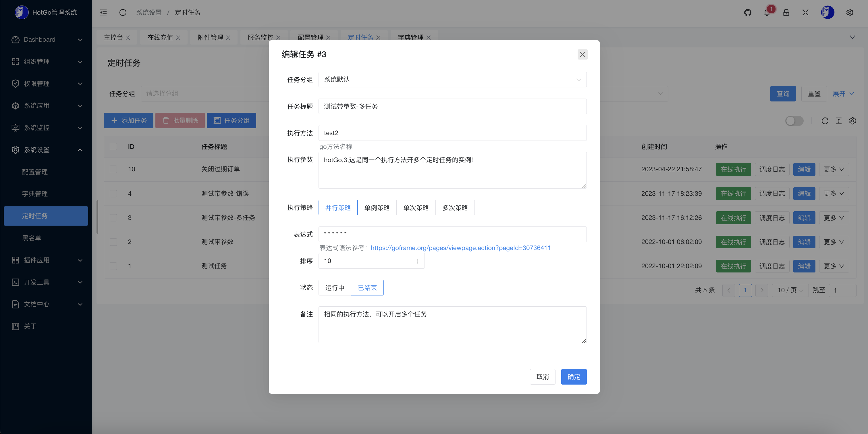Image resolution: width=868 pixels, height=434 pixels.
Task: Open the 任务分组 dropdown in dialog
Action: [x=452, y=80]
